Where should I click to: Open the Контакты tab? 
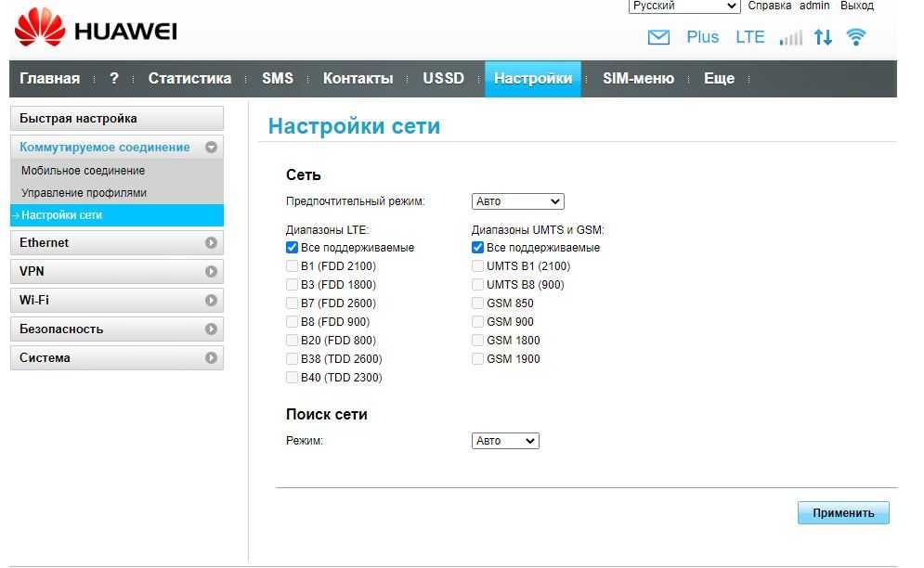pos(358,78)
